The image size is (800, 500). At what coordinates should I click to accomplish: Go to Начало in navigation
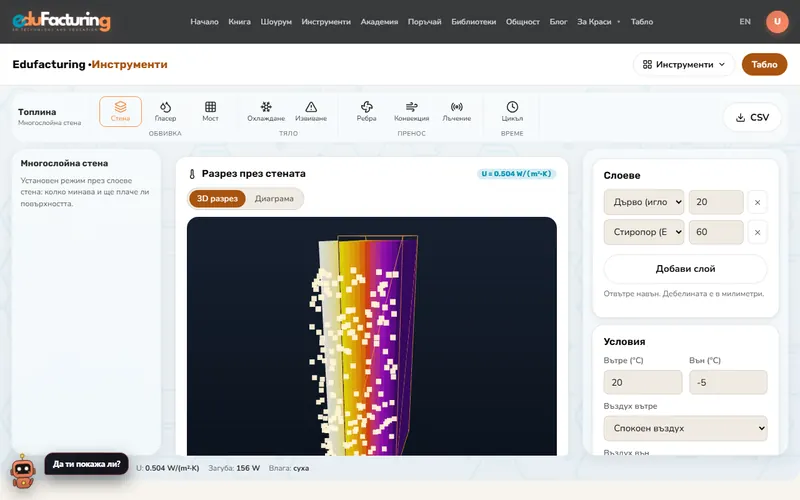click(204, 21)
